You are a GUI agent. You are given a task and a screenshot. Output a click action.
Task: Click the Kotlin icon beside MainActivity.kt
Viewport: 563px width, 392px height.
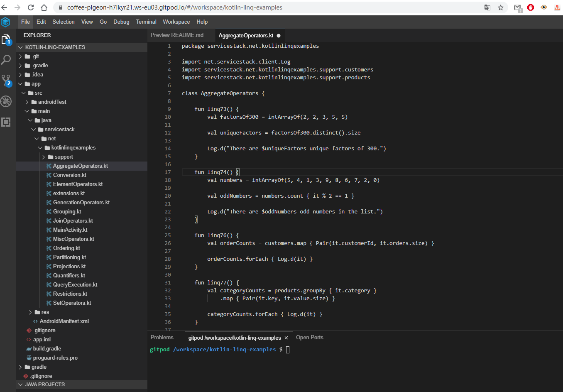[x=49, y=230]
